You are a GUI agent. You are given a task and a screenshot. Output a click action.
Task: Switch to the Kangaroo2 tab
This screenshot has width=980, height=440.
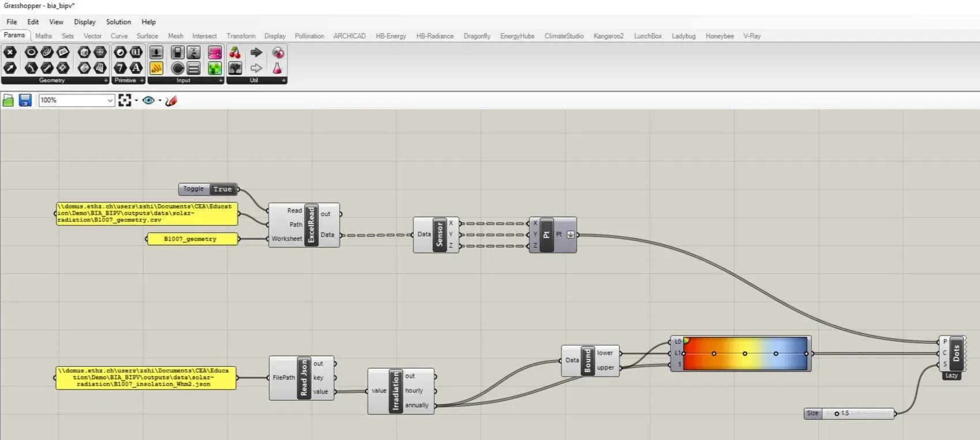(x=609, y=36)
